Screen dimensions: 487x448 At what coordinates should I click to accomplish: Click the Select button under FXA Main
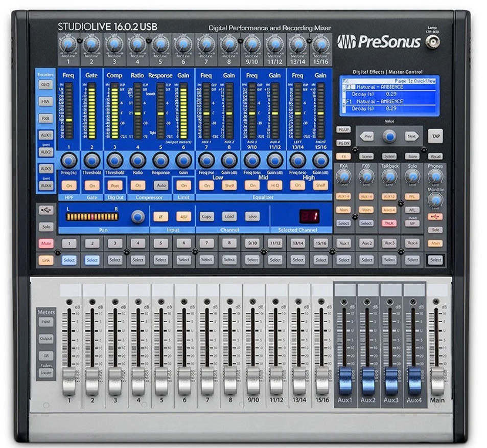[343, 223]
